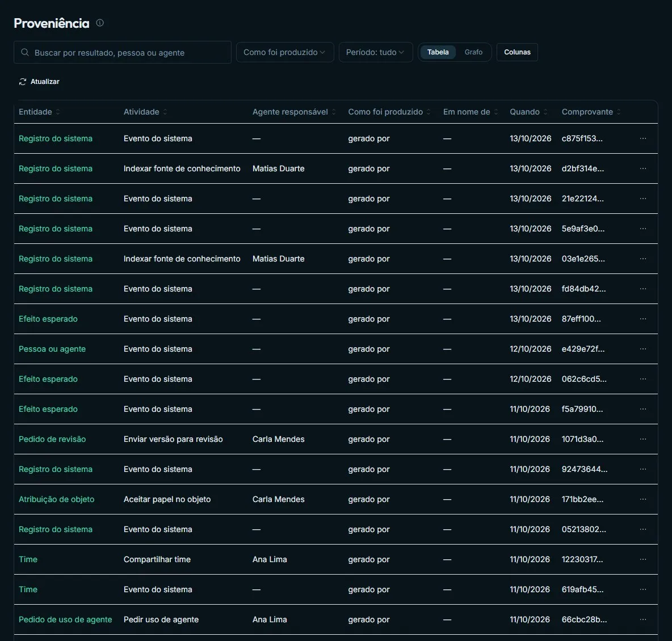This screenshot has height=641, width=672.
Task: Sort by the Quando column header
Action: 528,112
